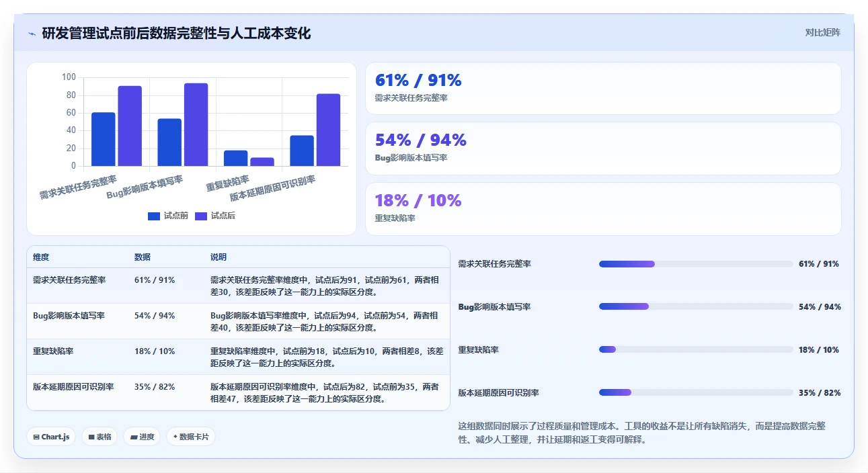Screen dimensions: 868x473
Task: Click the 35% / 82% table value
Action: coord(155,387)
